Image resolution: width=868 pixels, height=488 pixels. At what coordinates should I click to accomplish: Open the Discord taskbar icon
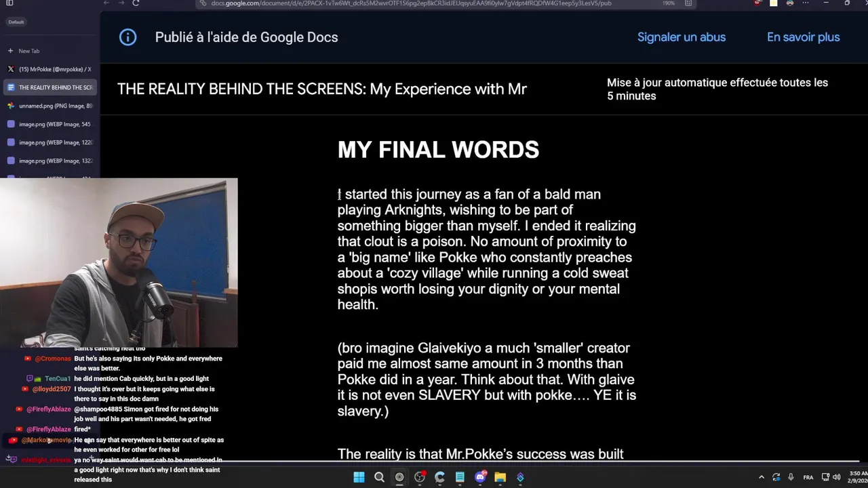(x=480, y=477)
